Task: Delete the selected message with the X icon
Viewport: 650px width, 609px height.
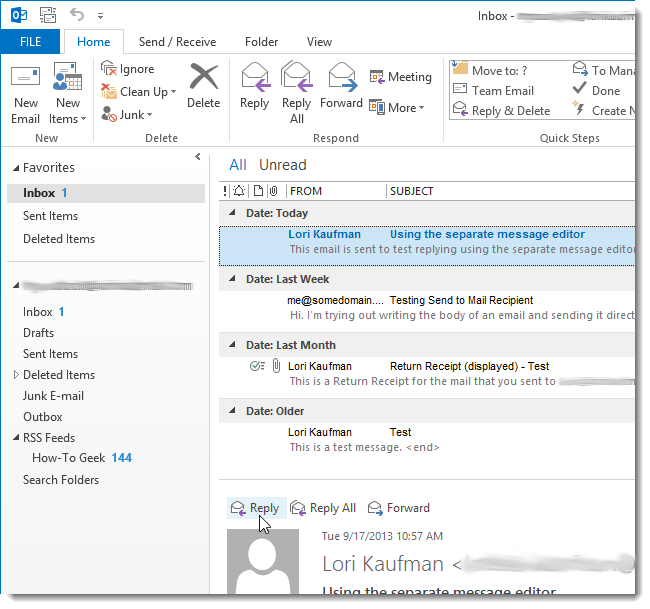Action: coord(204,86)
